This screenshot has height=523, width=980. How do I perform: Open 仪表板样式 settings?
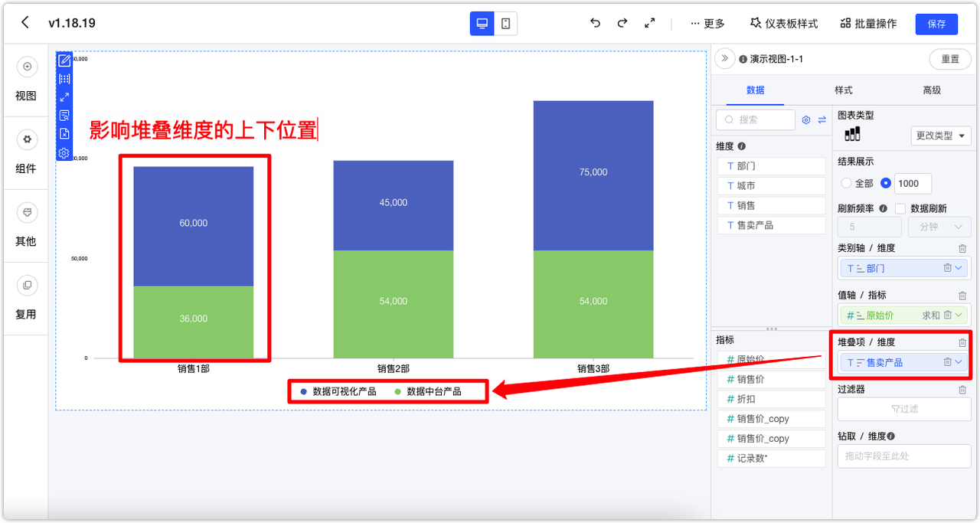point(783,24)
